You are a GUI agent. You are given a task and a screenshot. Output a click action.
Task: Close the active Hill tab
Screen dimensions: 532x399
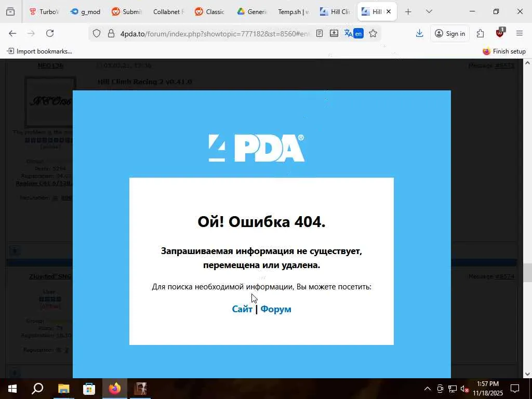[x=389, y=11]
